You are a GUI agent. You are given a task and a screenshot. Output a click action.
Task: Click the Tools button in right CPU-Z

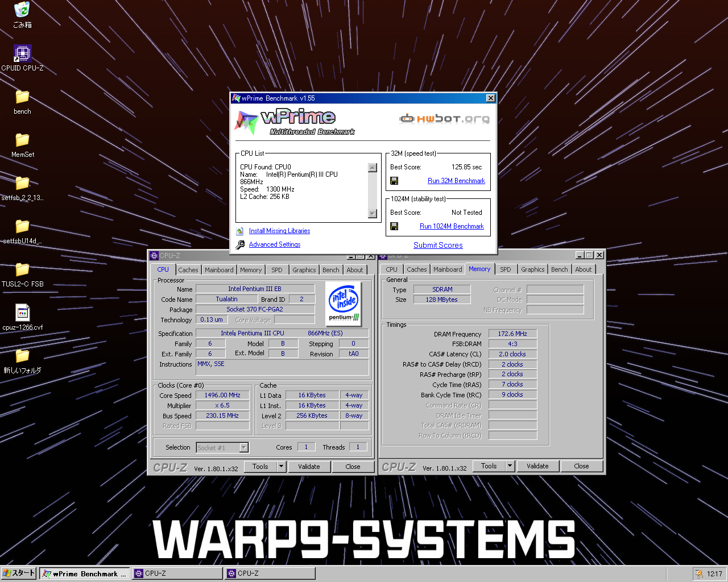pos(489,466)
